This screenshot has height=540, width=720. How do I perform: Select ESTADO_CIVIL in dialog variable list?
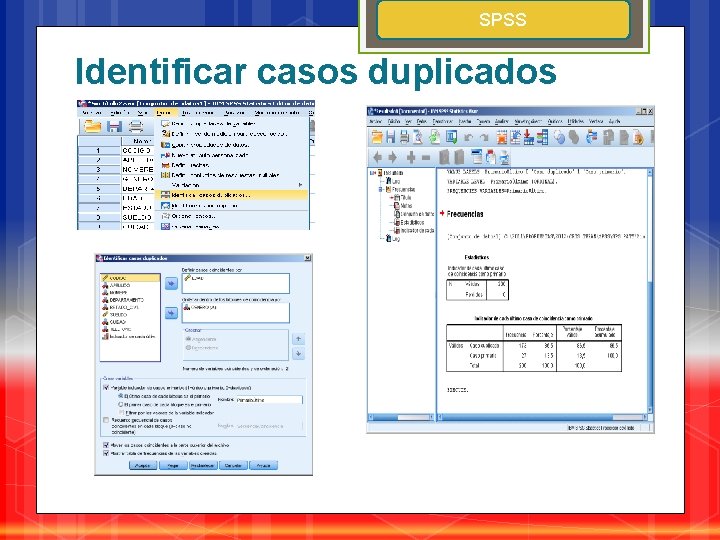[x=130, y=307]
